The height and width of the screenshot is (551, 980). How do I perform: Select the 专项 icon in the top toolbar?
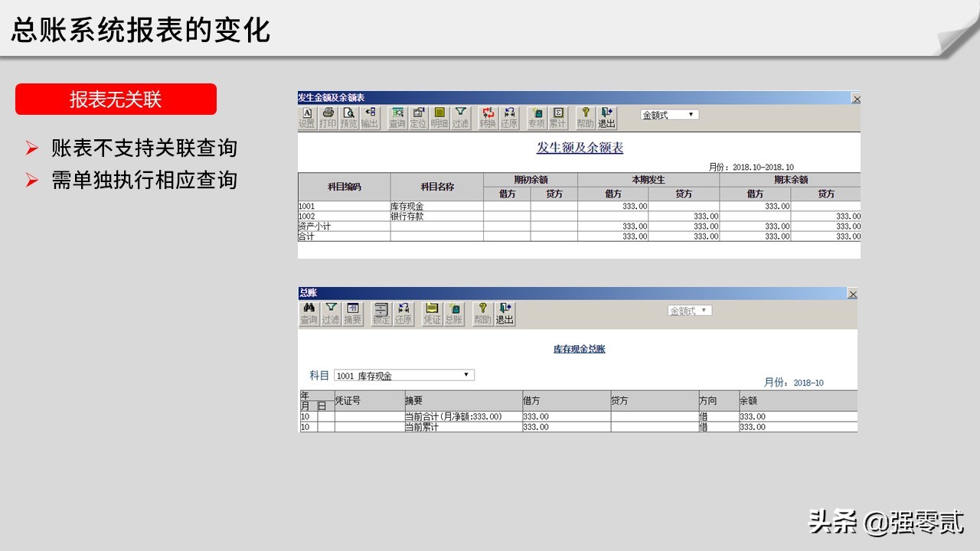536,115
